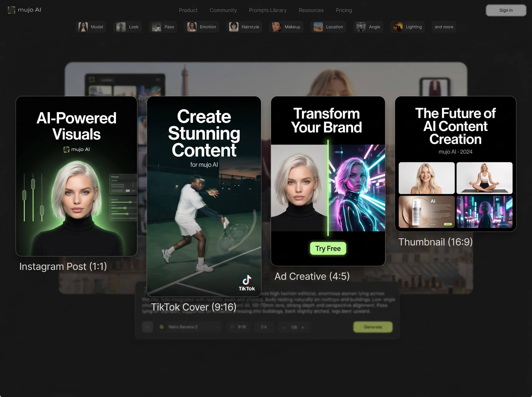This screenshot has width=532, height=397.
Task: Select the Pase chip
Action: pyautogui.click(x=163, y=27)
